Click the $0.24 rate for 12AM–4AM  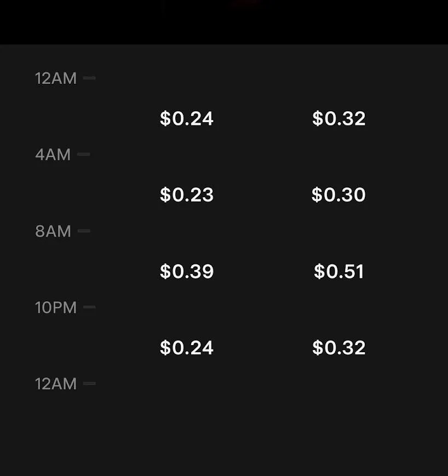(x=186, y=118)
